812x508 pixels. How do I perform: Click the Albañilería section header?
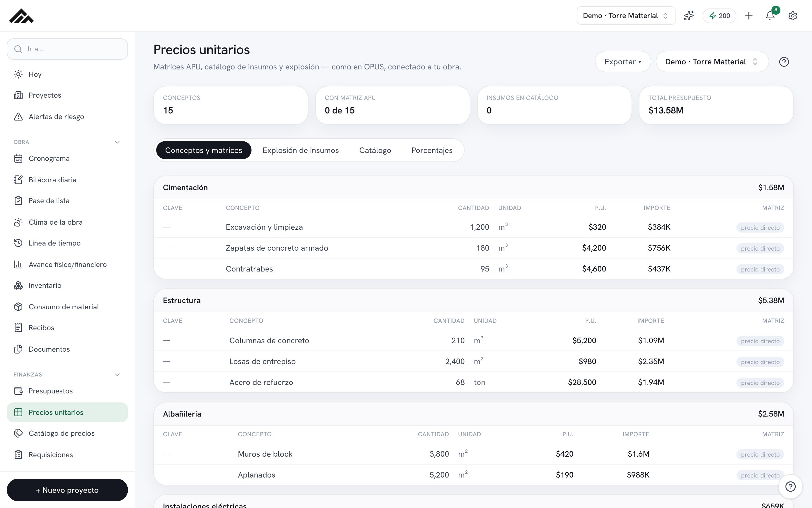point(473,414)
